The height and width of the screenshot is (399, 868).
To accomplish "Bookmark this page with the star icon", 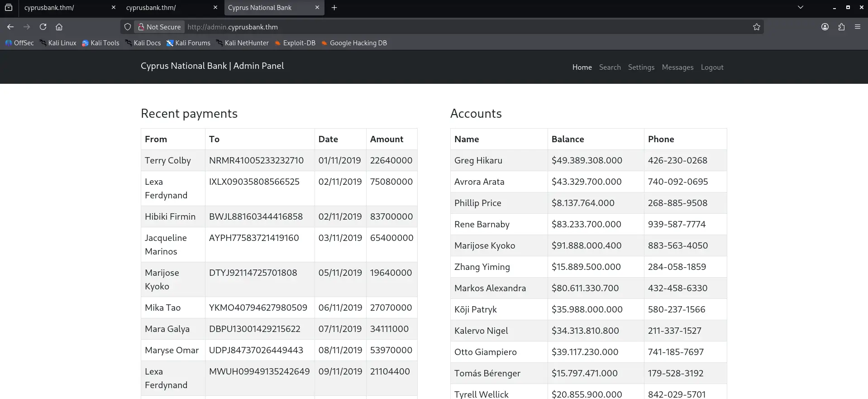I will [756, 27].
